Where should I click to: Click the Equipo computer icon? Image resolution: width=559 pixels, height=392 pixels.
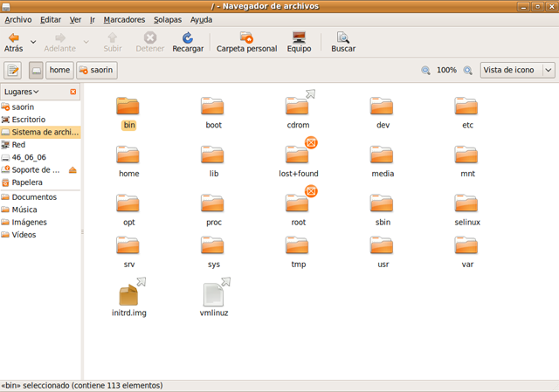299,38
